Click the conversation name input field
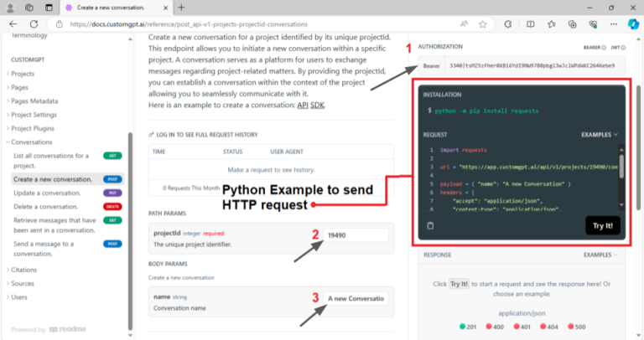Image resolution: width=644 pixels, height=340 pixels. (x=356, y=299)
